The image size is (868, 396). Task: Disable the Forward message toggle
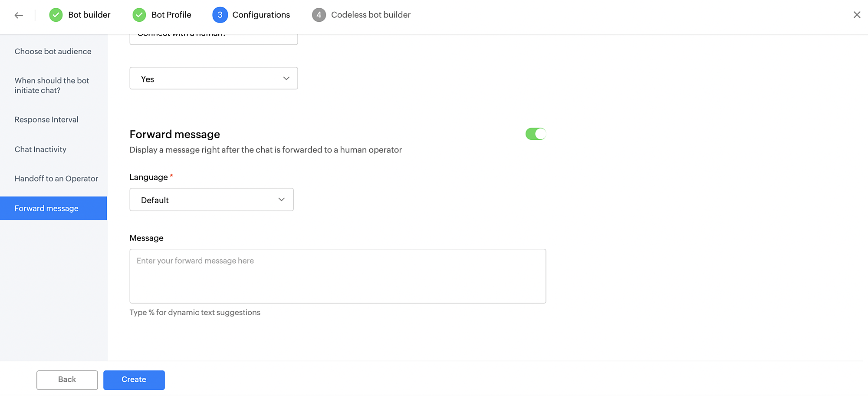(x=536, y=134)
